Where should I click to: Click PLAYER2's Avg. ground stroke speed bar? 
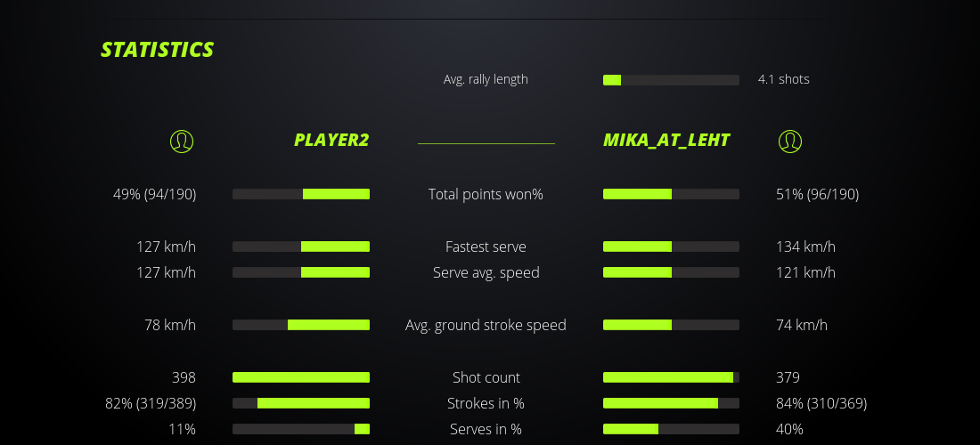301,325
